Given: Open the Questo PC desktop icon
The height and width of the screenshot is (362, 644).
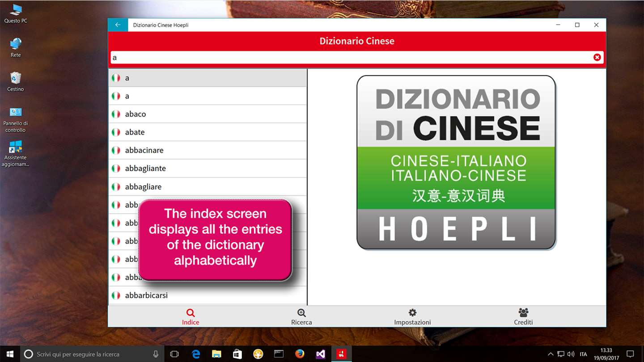Looking at the screenshot, I should tap(16, 13).
